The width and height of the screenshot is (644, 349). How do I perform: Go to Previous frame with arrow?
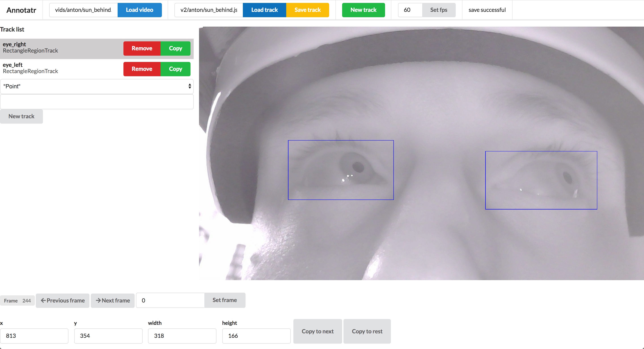coord(63,300)
